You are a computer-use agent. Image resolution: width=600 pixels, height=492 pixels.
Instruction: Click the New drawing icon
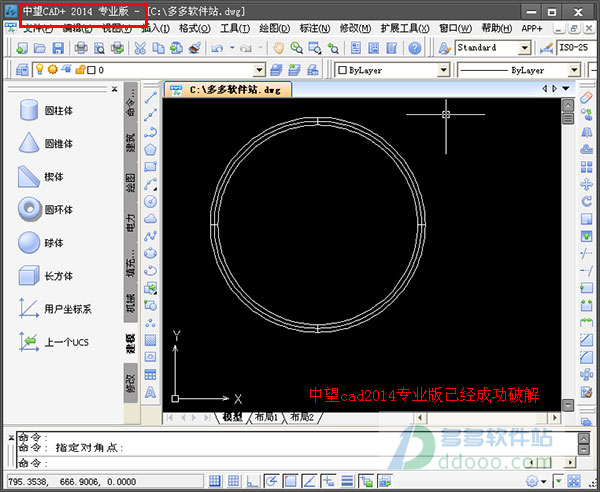click(x=21, y=48)
